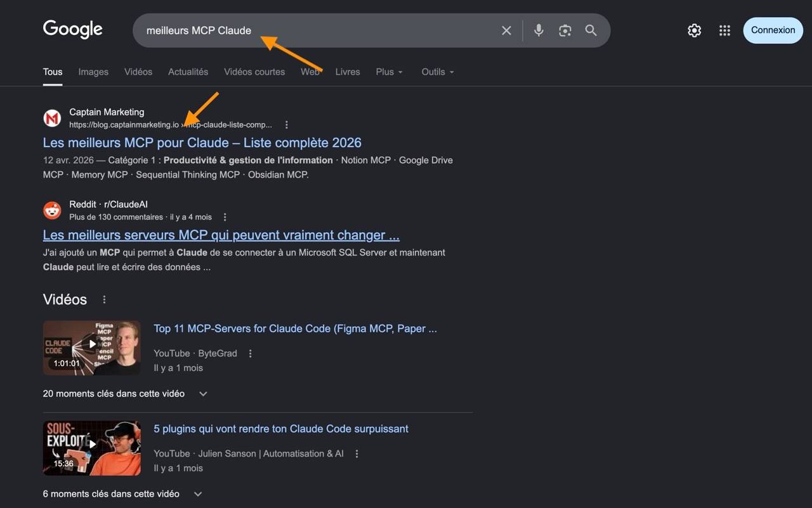Open options menu beside Vidéos heading

coord(105,299)
